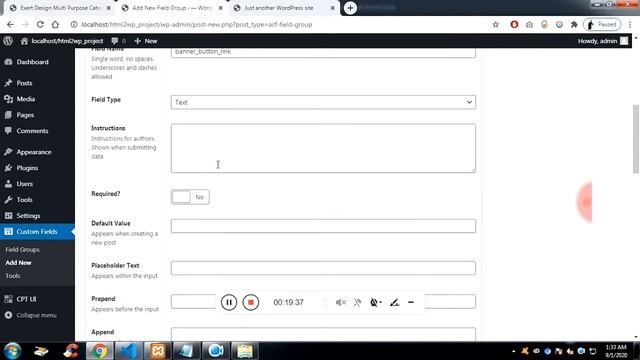
Task: Click the Append input field
Action: point(323,334)
